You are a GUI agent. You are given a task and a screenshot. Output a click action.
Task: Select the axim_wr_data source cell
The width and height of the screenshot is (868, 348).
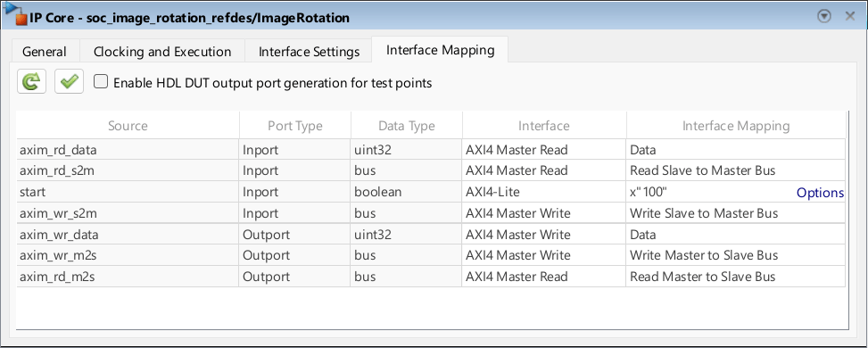[x=128, y=235]
